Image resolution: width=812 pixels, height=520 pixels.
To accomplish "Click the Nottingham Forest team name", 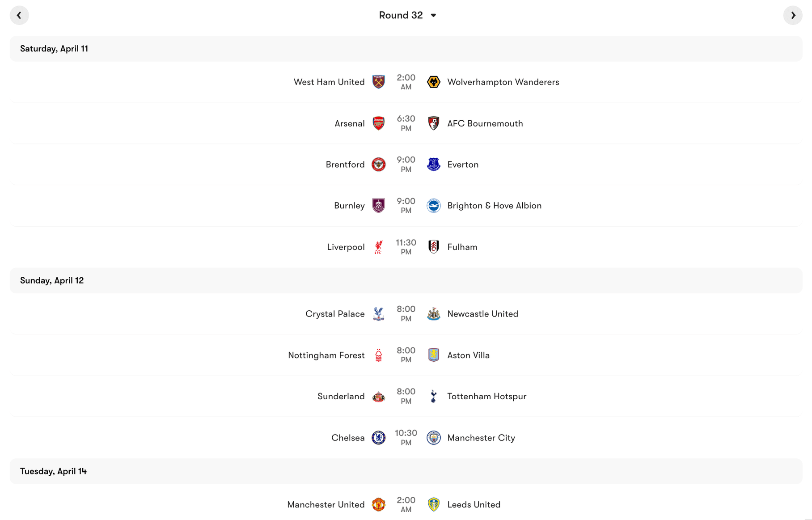I will click(x=326, y=355).
